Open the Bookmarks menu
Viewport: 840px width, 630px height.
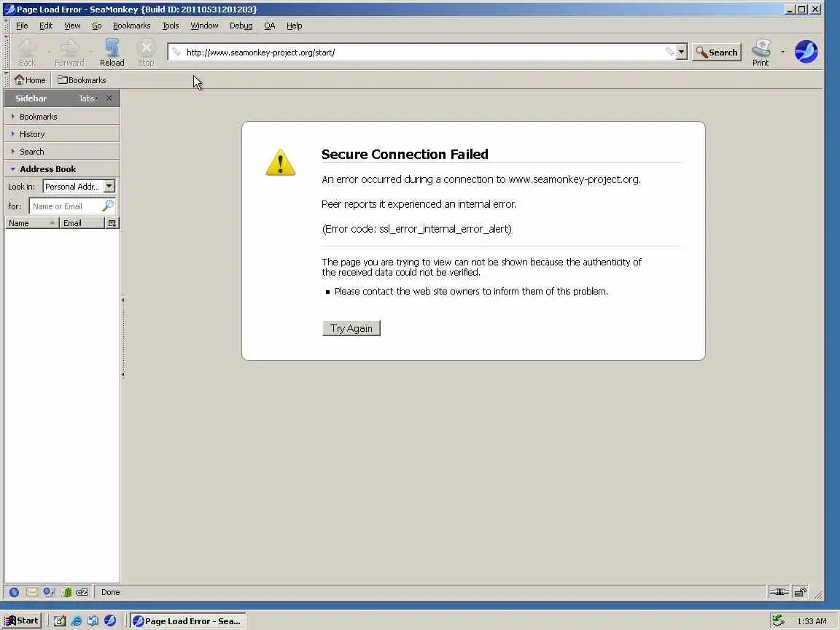(x=132, y=26)
